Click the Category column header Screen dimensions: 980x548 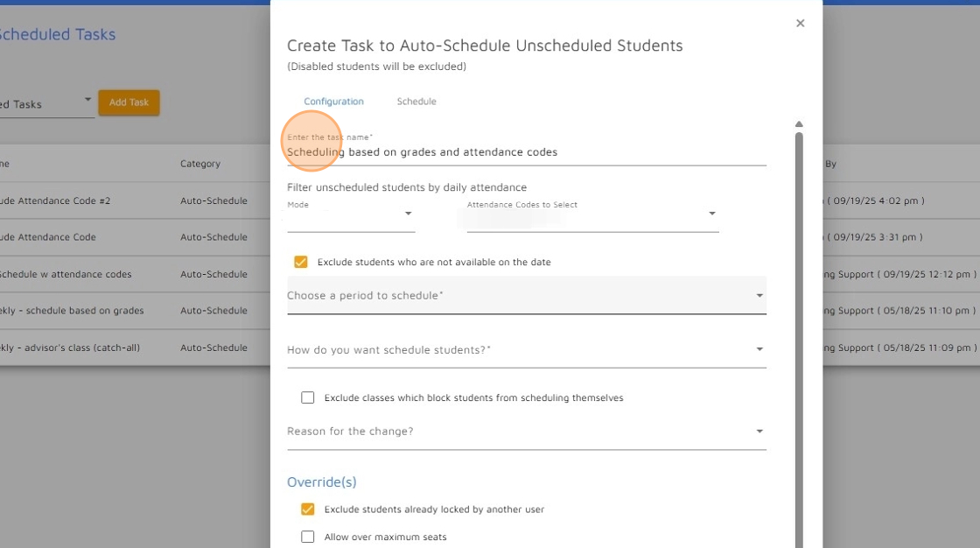[200, 164]
